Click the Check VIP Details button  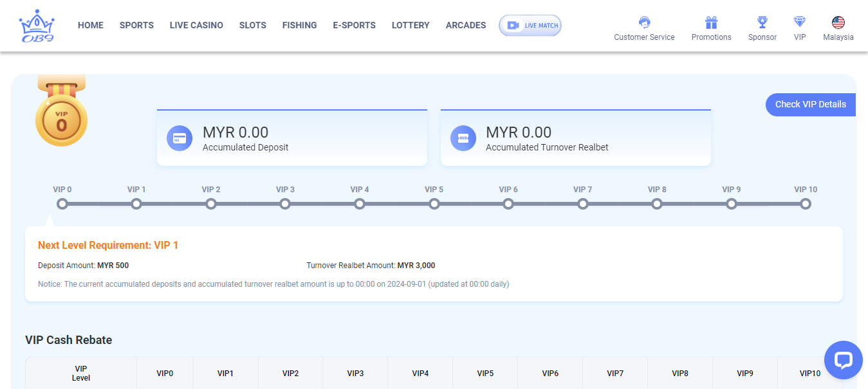click(x=810, y=104)
